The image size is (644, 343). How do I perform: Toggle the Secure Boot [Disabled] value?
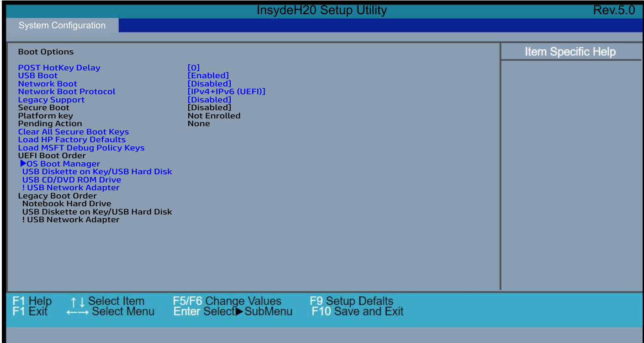click(210, 107)
